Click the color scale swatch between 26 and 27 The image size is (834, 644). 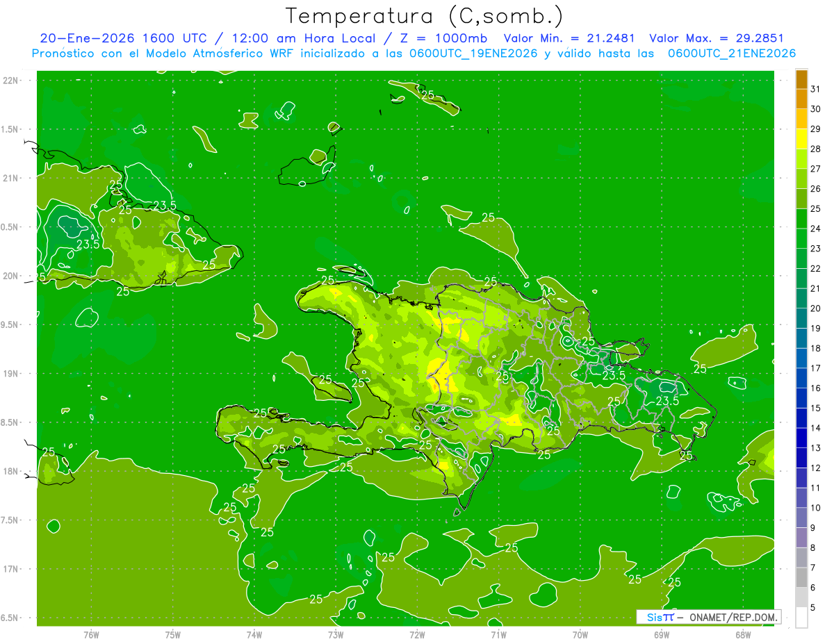801,178
